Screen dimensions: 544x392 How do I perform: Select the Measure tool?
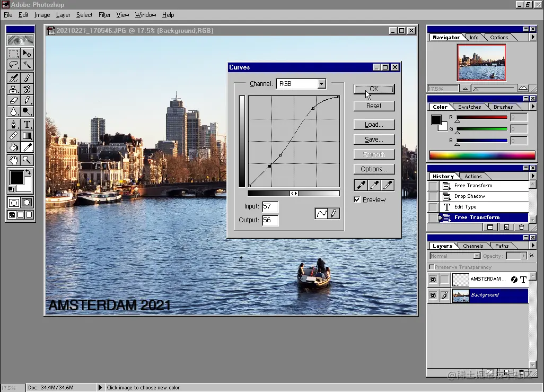pyautogui.click(x=14, y=136)
